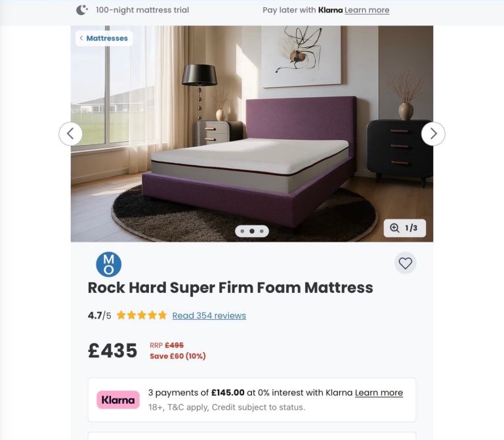504x440 pixels.
Task: Click the next image arrow
Action: click(x=433, y=134)
